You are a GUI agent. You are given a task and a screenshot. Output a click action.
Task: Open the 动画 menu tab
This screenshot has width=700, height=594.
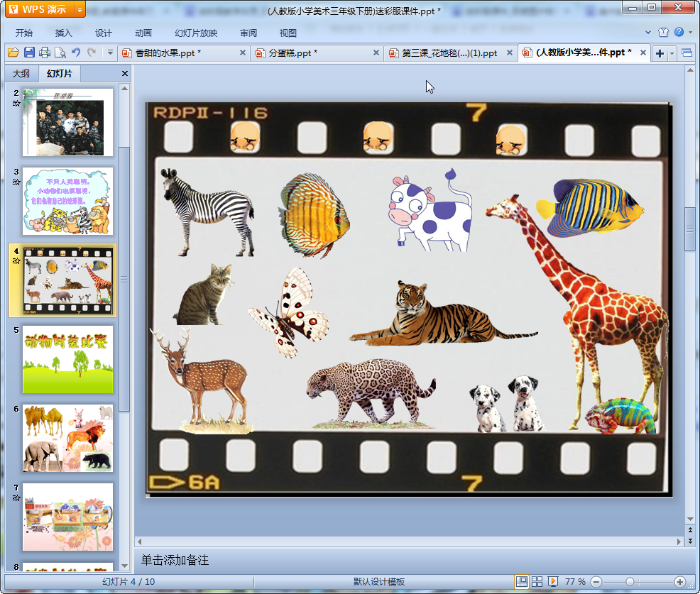click(x=143, y=33)
